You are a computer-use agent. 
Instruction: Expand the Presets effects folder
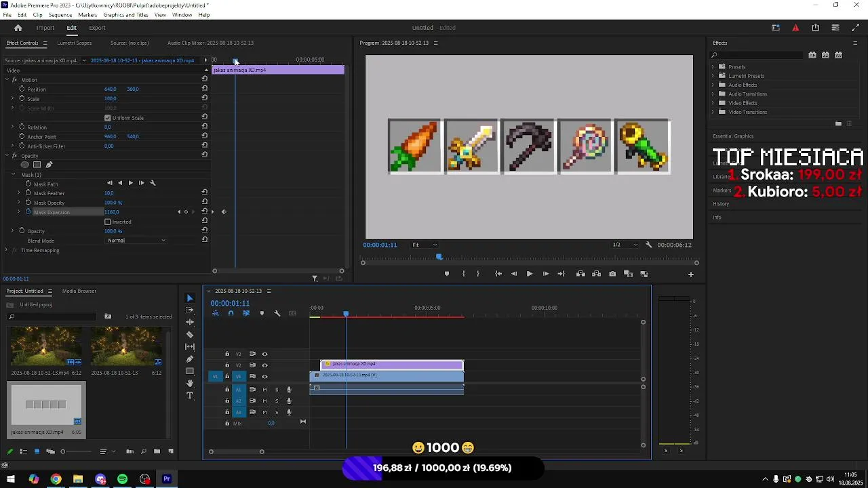click(713, 66)
